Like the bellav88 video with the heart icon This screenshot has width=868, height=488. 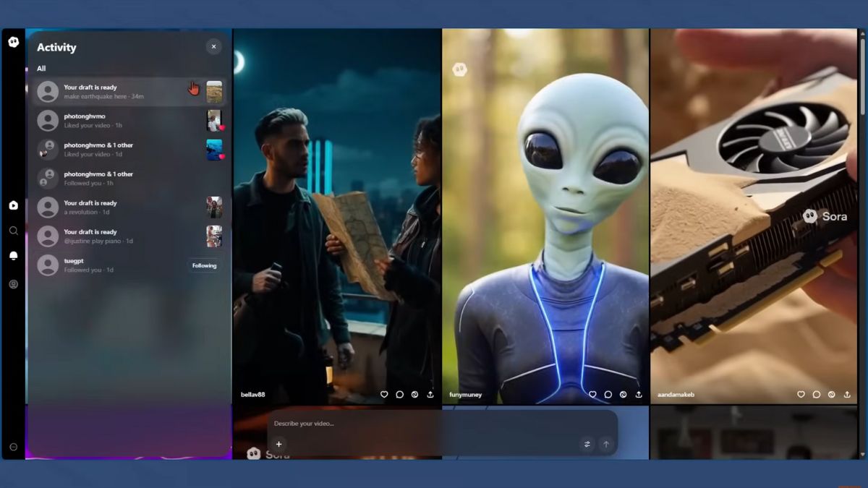[x=384, y=395]
